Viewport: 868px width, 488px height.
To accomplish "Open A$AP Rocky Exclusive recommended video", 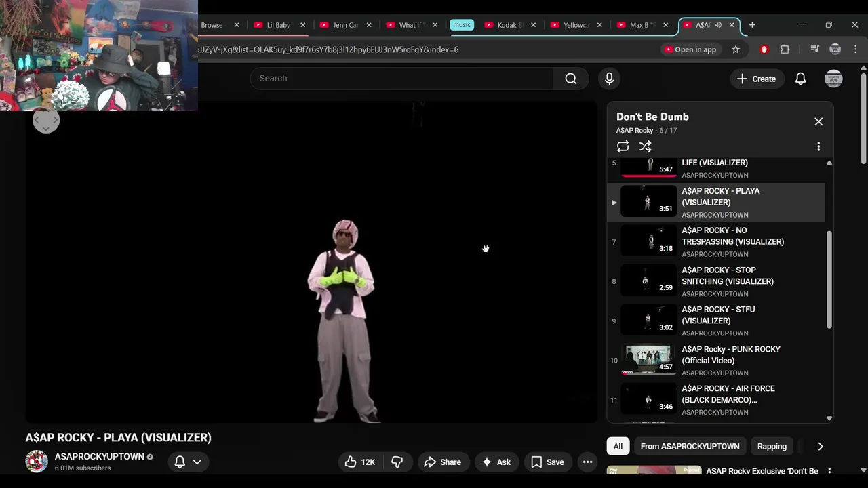I will coord(762,471).
